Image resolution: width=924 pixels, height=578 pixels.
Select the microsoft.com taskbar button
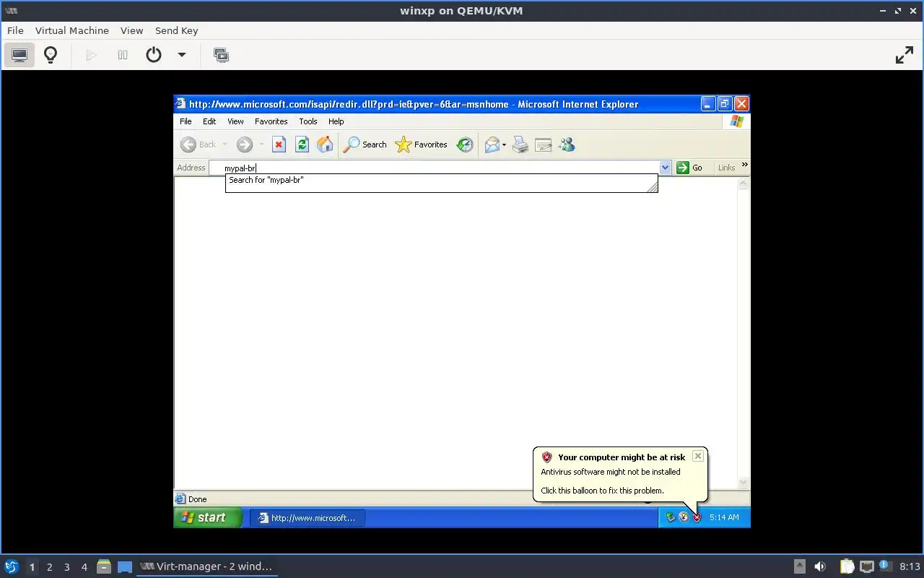tap(308, 517)
